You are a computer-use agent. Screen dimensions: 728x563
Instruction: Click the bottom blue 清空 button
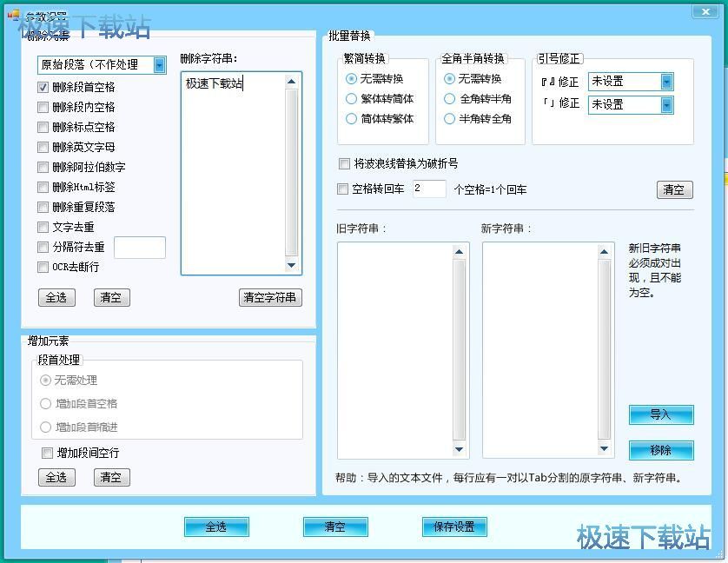[335, 527]
